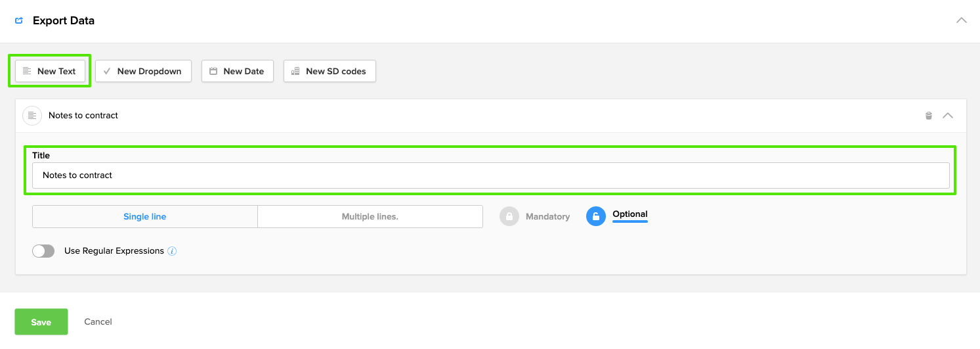The image size is (980, 349).
Task: Click the Export Data icon in header
Action: point(19,20)
